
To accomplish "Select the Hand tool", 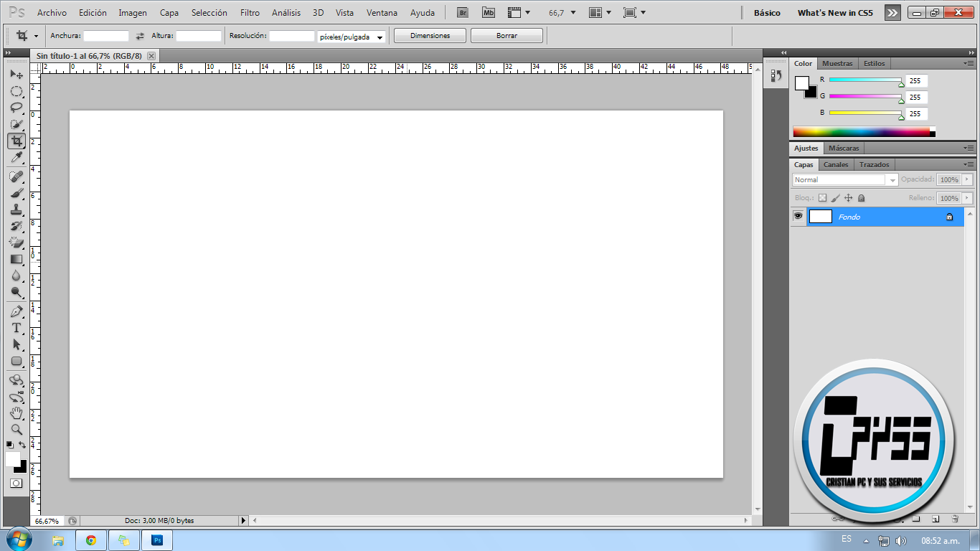I will click(16, 413).
